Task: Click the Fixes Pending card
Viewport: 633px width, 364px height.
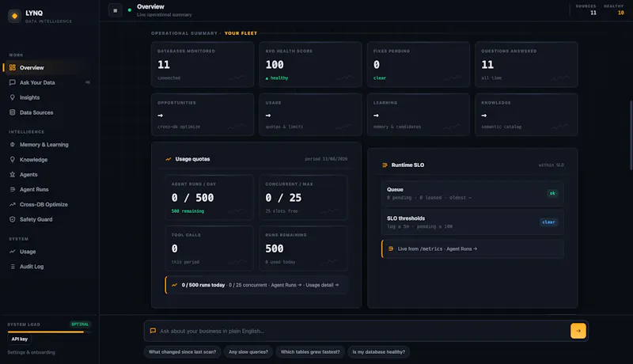Action: pyautogui.click(x=419, y=65)
